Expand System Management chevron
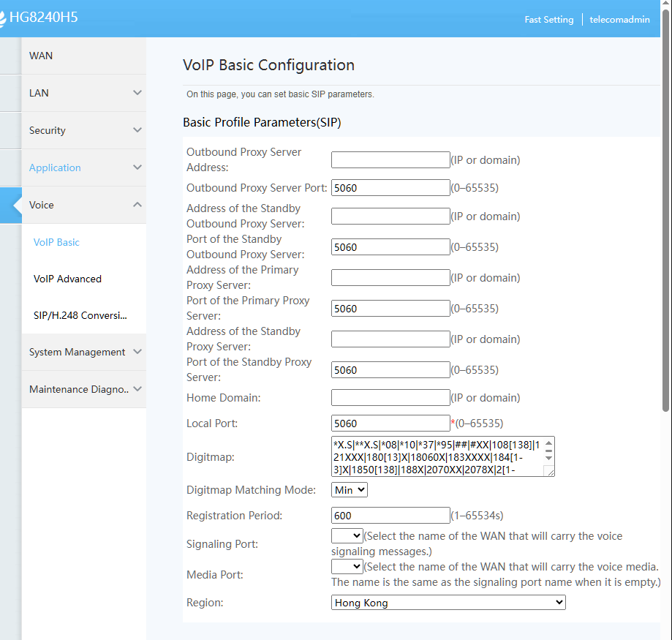 click(137, 352)
